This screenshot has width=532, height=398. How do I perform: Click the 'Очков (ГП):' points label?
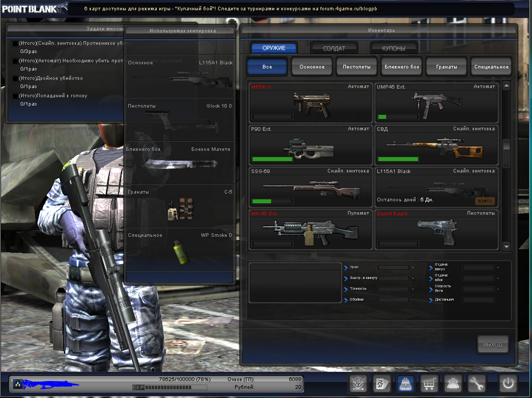[x=241, y=379]
